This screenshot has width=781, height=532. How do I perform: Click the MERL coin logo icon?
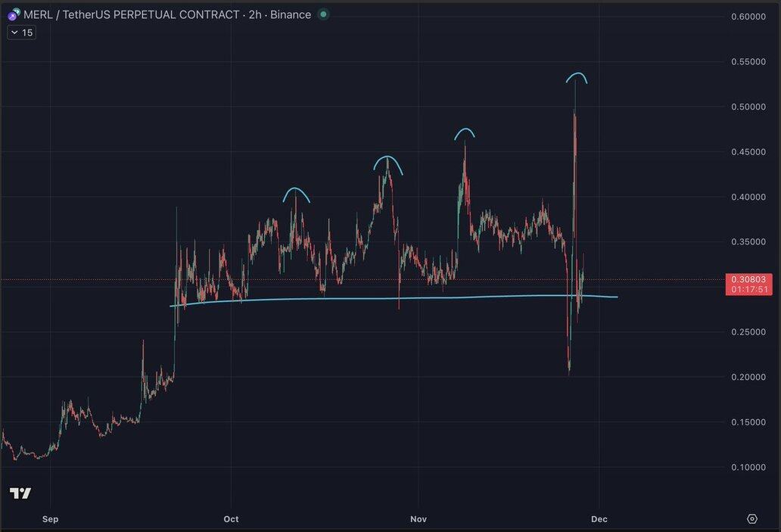pyautogui.click(x=13, y=14)
